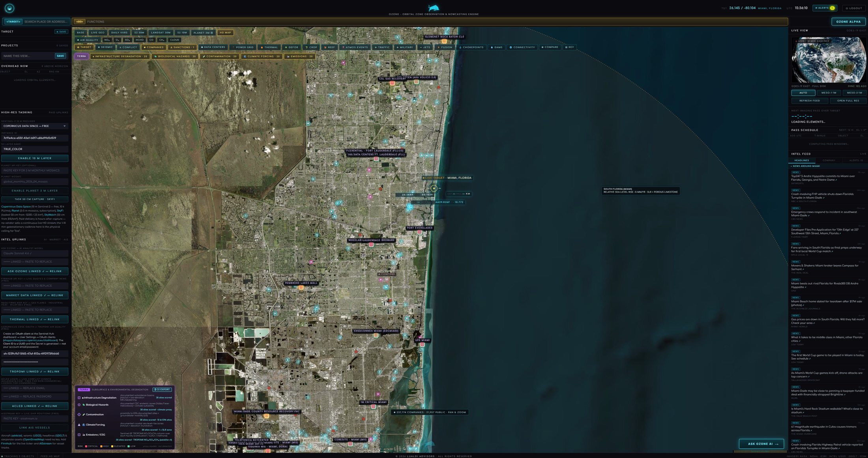Click the Low risk green swatch
The height and width of the screenshot is (458, 868).
coord(129,447)
